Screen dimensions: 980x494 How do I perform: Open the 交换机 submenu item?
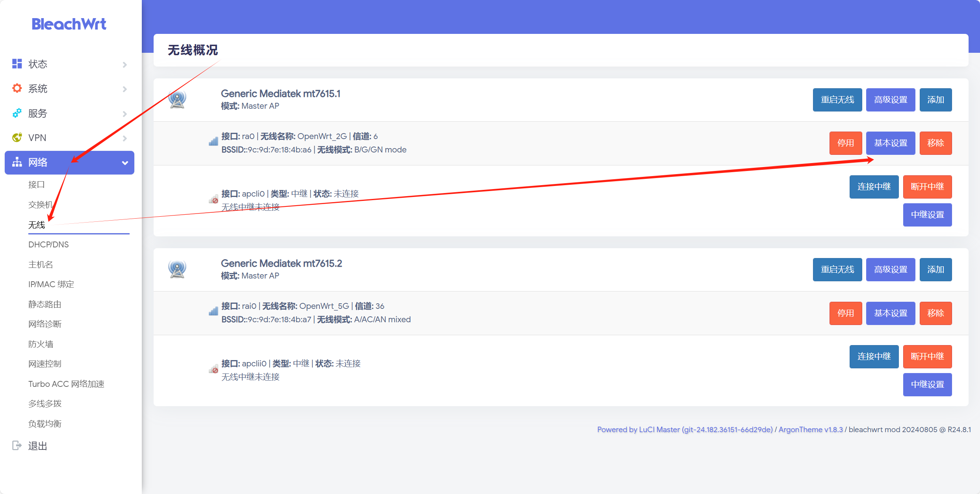pyautogui.click(x=41, y=204)
